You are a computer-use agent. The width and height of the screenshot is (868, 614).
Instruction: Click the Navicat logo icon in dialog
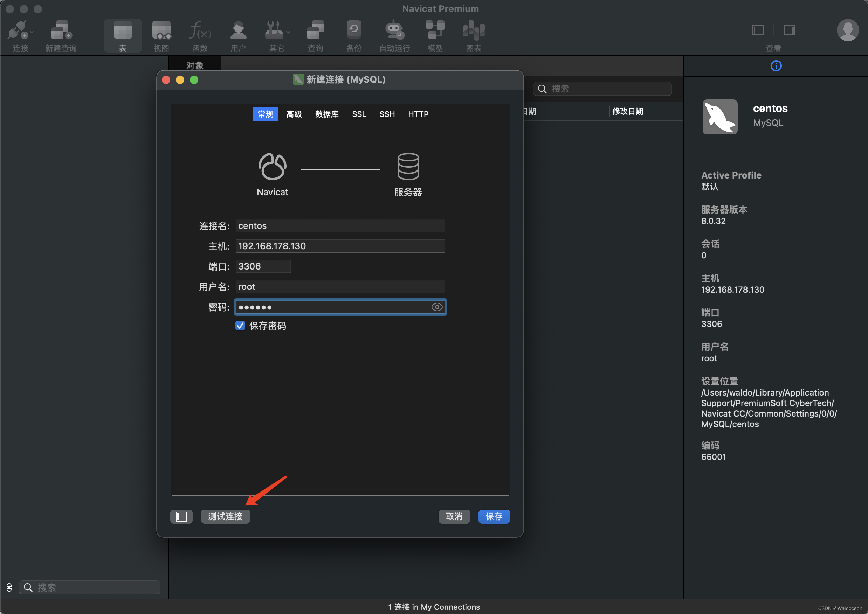(272, 166)
